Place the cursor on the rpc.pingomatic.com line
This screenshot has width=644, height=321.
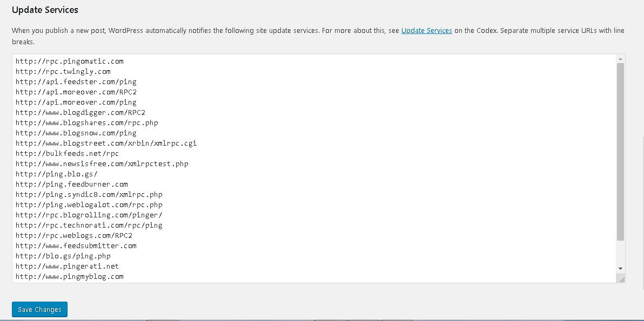(69, 61)
